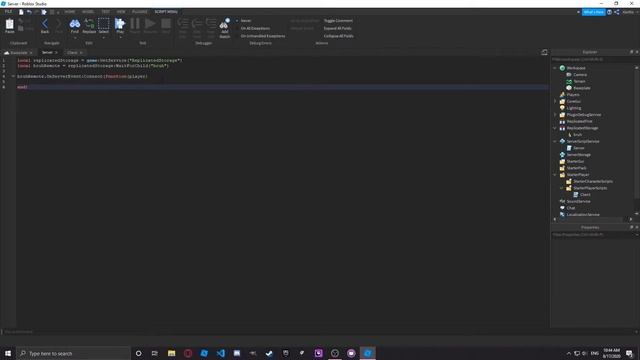The height and width of the screenshot is (360, 640).
Task: Switch to the Client script tab
Action: click(72, 53)
